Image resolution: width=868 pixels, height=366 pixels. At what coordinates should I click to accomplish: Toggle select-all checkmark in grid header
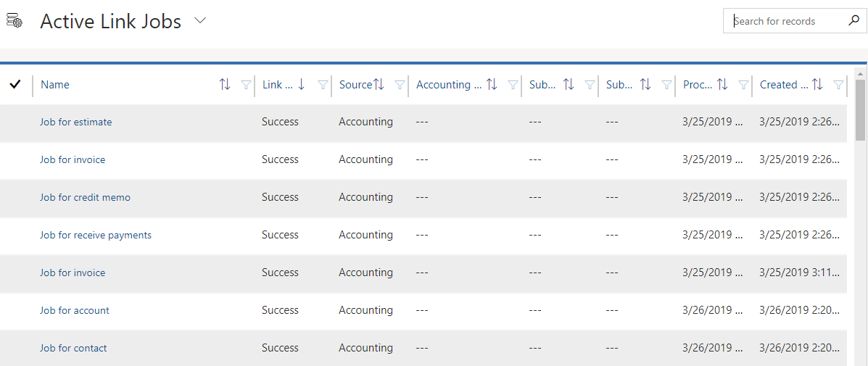pyautogui.click(x=15, y=84)
